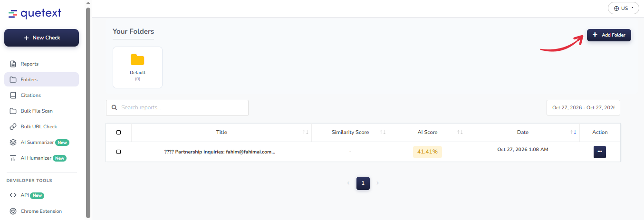Click the sidebar vertical scrollbar
Screen dimensions: 644x220
point(88,112)
